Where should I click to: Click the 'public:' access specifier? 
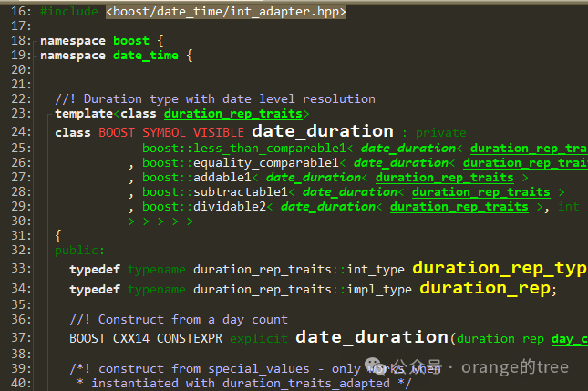pyautogui.click(x=79, y=251)
